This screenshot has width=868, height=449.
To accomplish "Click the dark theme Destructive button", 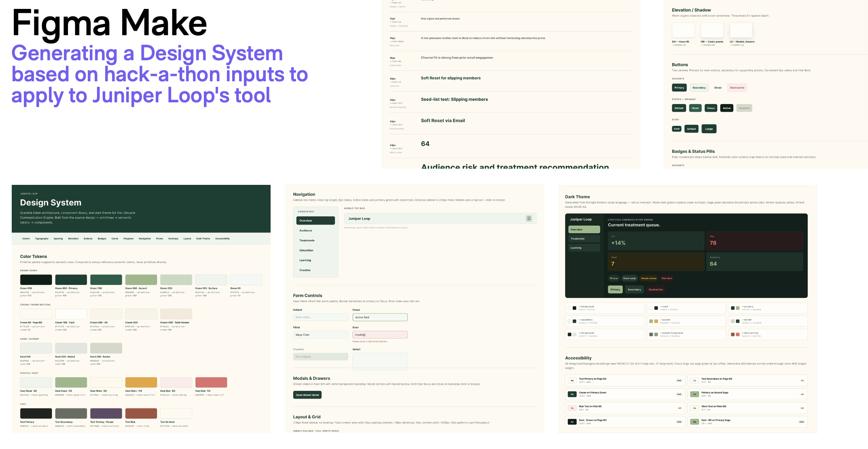I will (x=656, y=290).
